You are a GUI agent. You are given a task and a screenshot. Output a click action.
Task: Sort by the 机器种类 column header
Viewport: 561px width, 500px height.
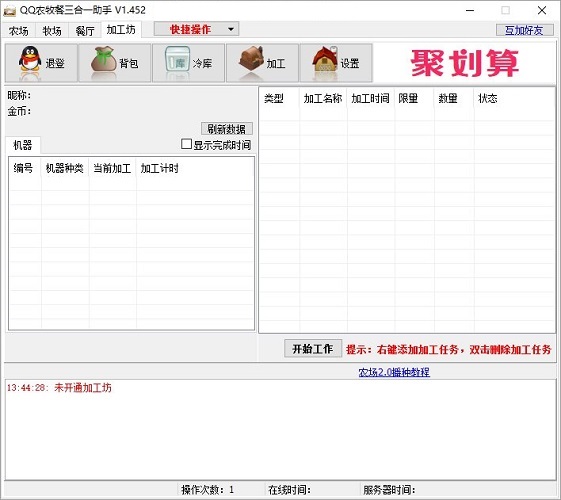tap(64, 168)
